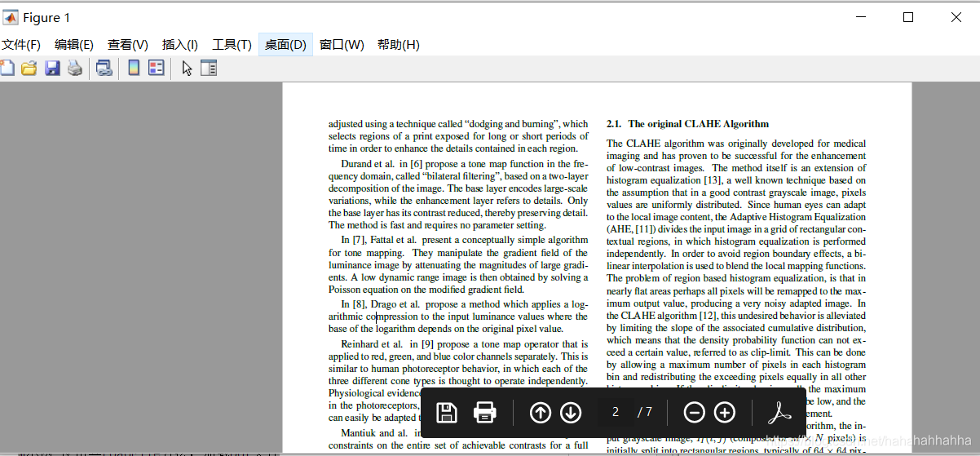Open the 桌面(D) menu
The height and width of the screenshot is (456, 980).
tap(285, 45)
